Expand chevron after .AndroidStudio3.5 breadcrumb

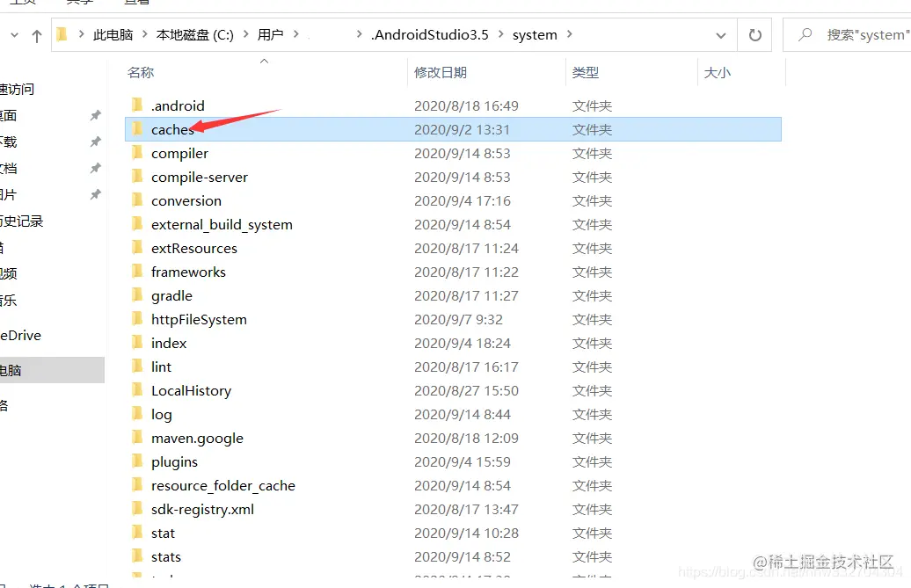pyautogui.click(x=501, y=35)
